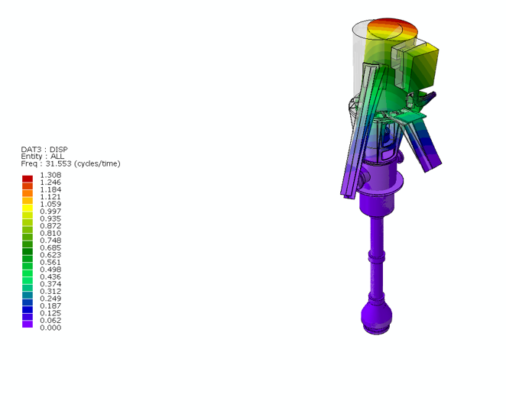Click the legend value 1.308

tap(50, 175)
